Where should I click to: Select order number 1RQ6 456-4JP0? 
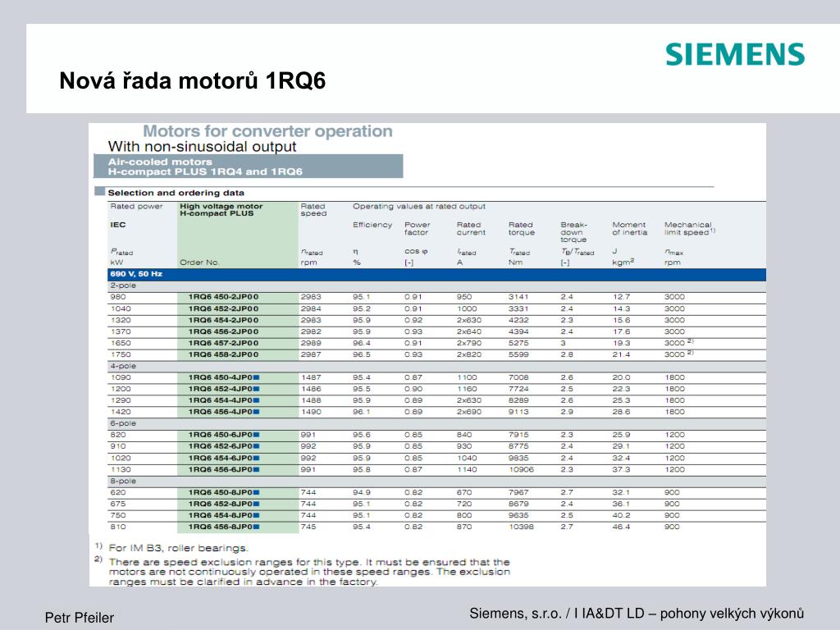coord(224,412)
